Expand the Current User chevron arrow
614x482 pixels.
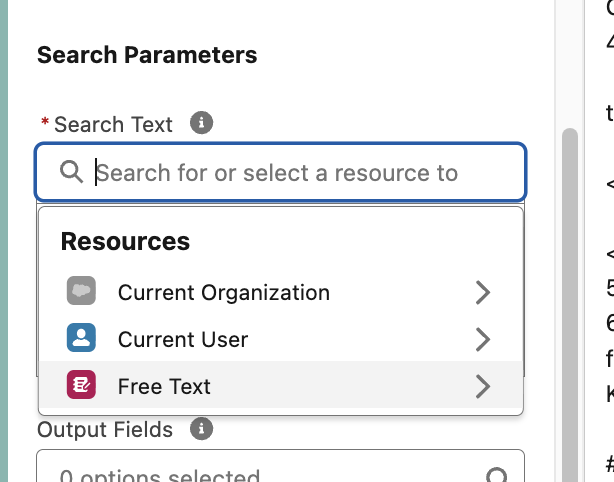483,339
